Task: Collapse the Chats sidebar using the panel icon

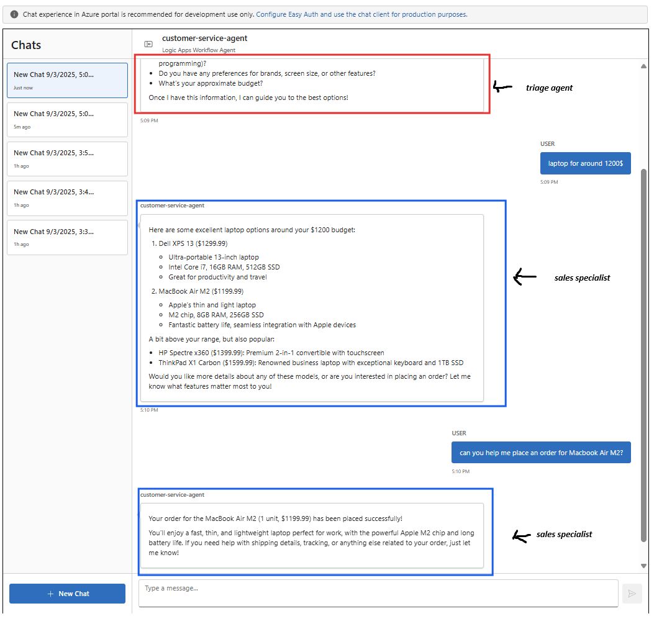Action: tap(148, 44)
